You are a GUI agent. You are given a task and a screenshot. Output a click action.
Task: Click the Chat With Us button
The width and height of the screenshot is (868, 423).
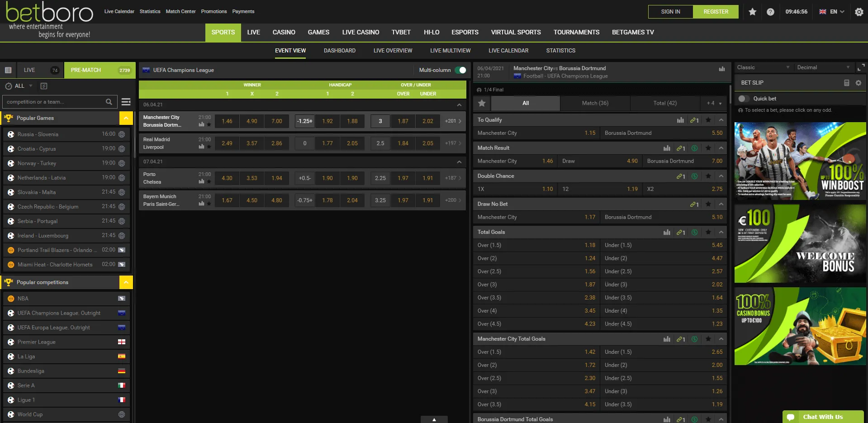[x=822, y=417]
